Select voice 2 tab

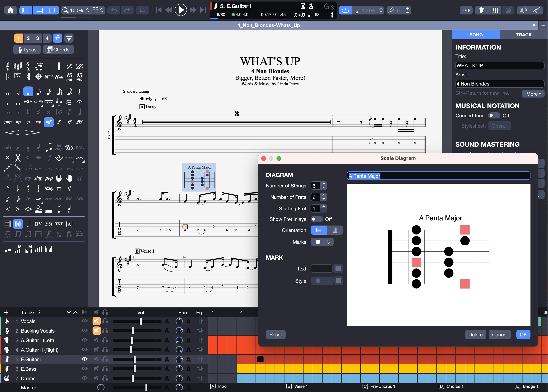(28, 38)
